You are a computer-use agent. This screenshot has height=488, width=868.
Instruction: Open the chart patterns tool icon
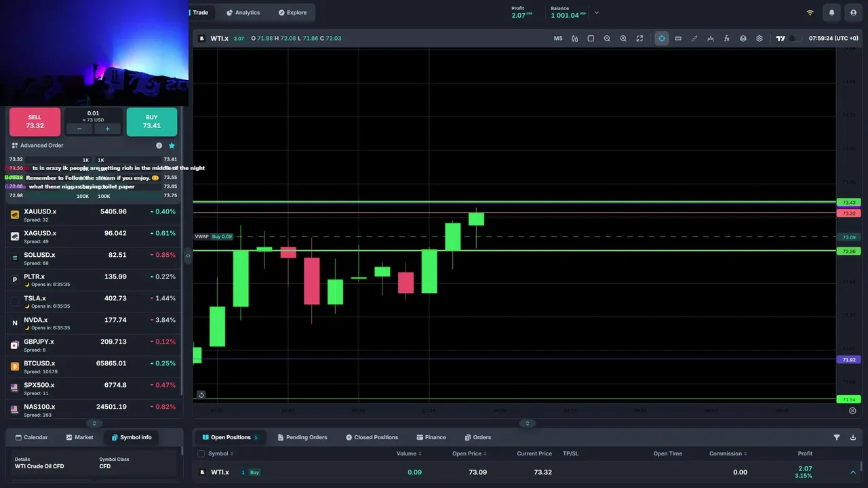[x=711, y=39]
